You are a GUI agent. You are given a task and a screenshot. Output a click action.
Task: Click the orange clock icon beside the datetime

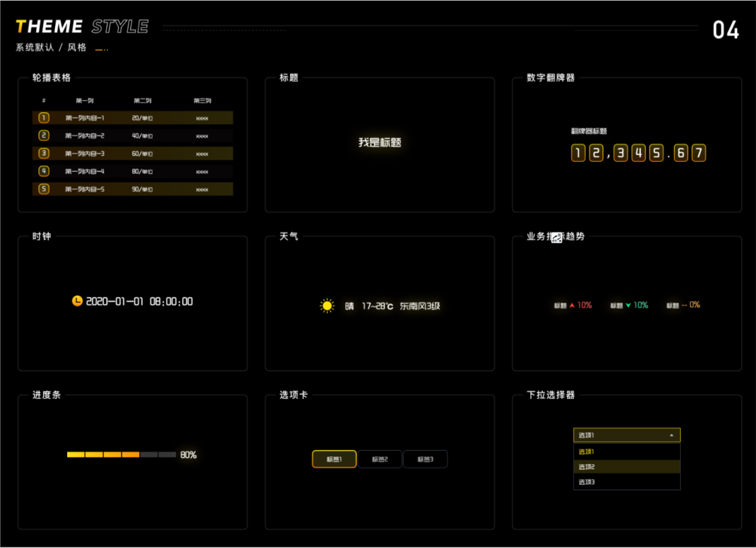pos(77,301)
